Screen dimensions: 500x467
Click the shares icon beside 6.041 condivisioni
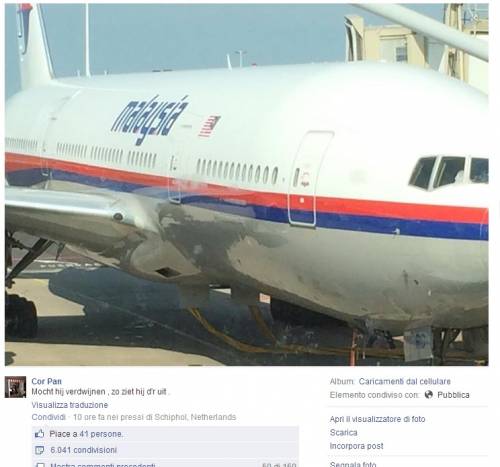click(39, 450)
